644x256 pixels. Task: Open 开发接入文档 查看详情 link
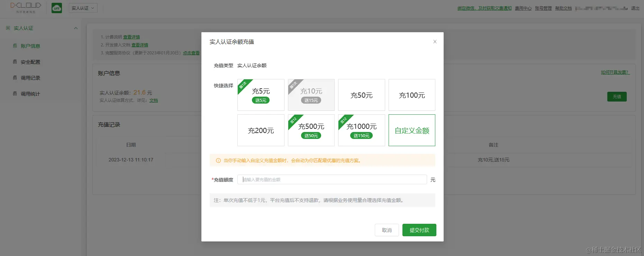(x=140, y=45)
